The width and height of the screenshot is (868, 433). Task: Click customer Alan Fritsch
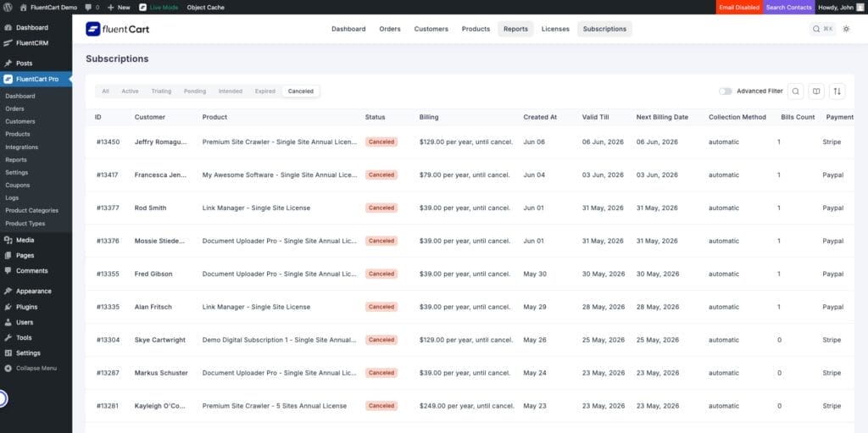pos(153,307)
